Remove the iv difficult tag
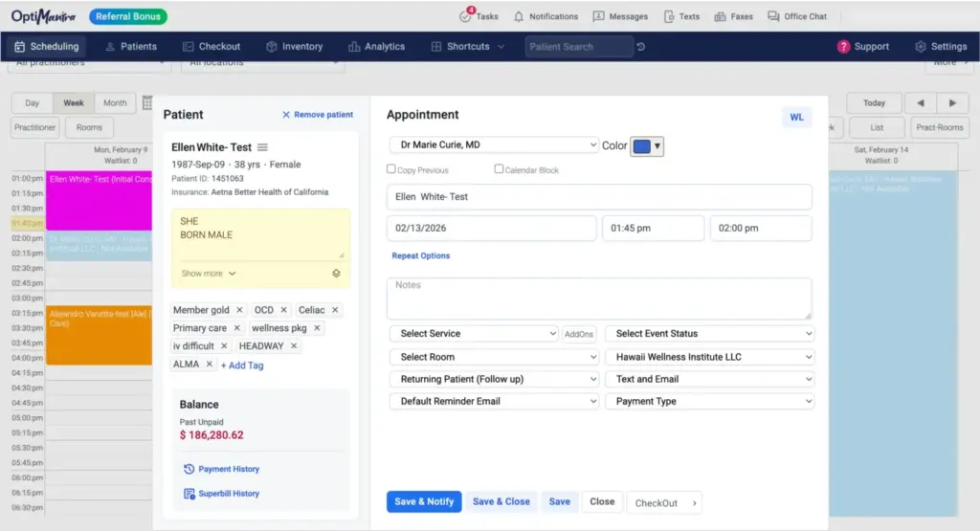 click(x=224, y=346)
